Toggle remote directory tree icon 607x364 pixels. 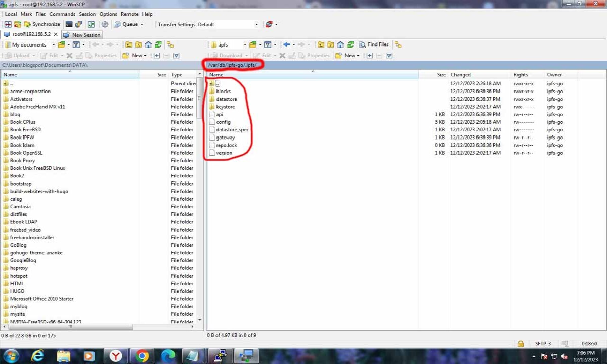tap(398, 44)
